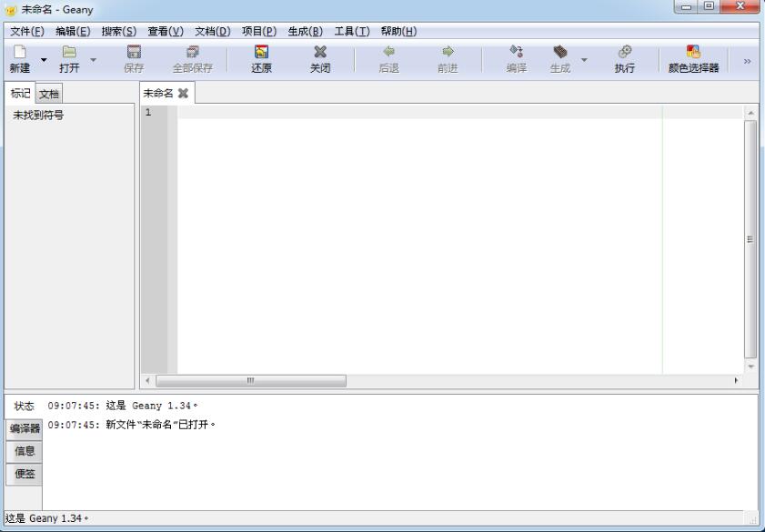Expand the 生成 build dropdown arrow
The image size is (765, 532).
pyautogui.click(x=584, y=60)
